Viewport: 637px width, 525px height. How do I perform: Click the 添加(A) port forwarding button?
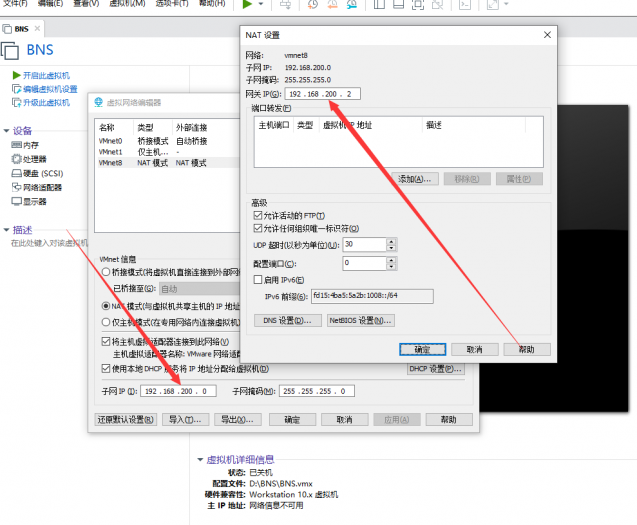[415, 179]
